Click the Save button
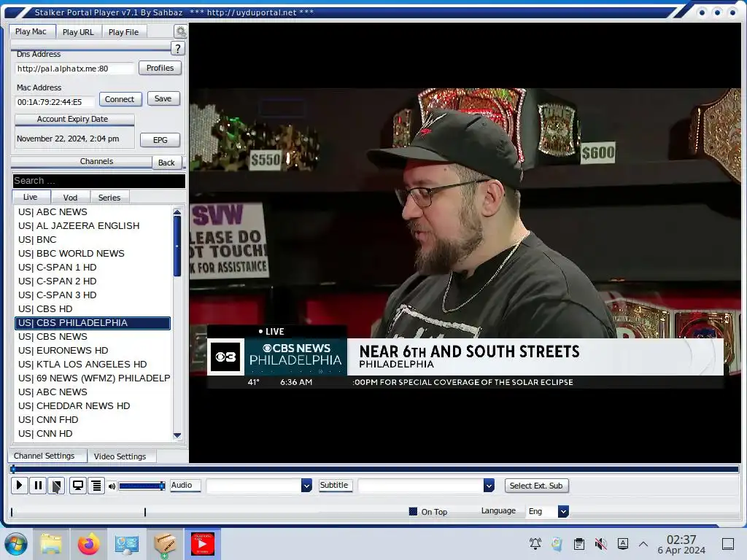 coord(163,98)
